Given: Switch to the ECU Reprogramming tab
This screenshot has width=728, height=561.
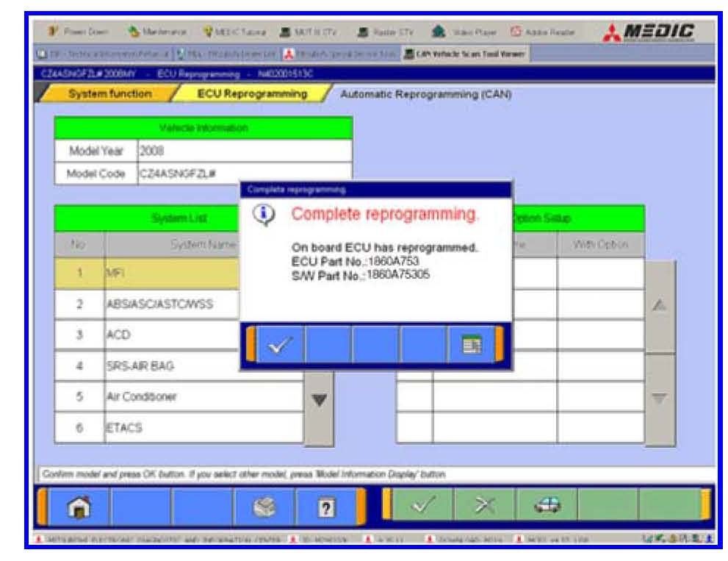Looking at the screenshot, I should [x=251, y=94].
